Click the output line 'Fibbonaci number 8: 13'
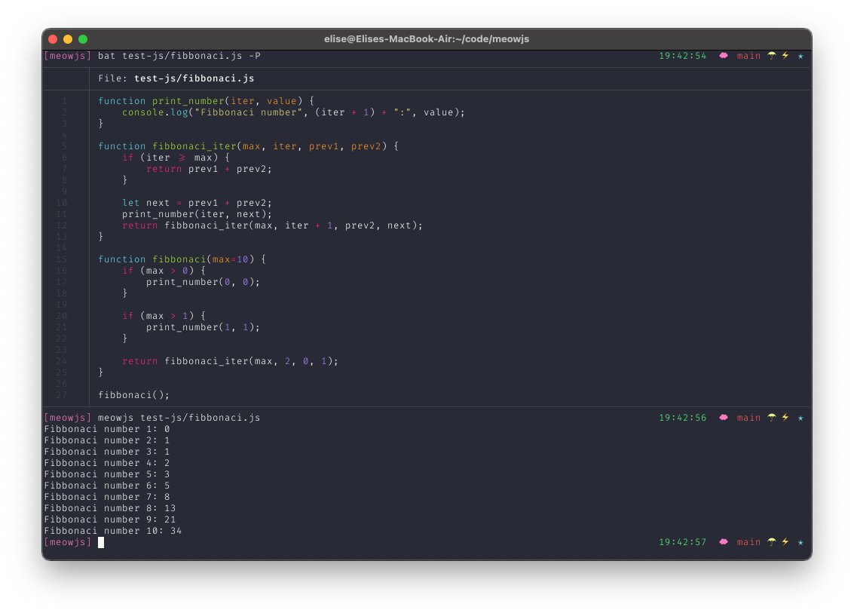The width and height of the screenshot is (854, 616). click(110, 508)
